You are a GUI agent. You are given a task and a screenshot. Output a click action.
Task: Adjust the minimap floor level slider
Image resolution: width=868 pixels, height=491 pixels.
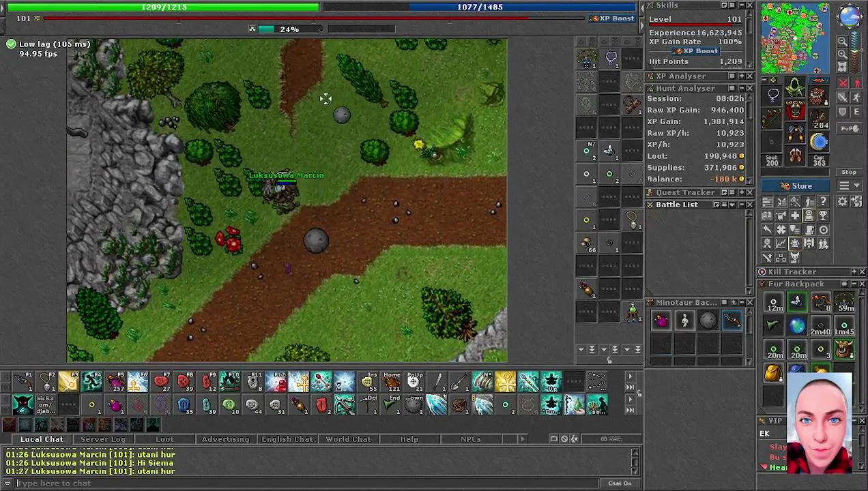857,53
